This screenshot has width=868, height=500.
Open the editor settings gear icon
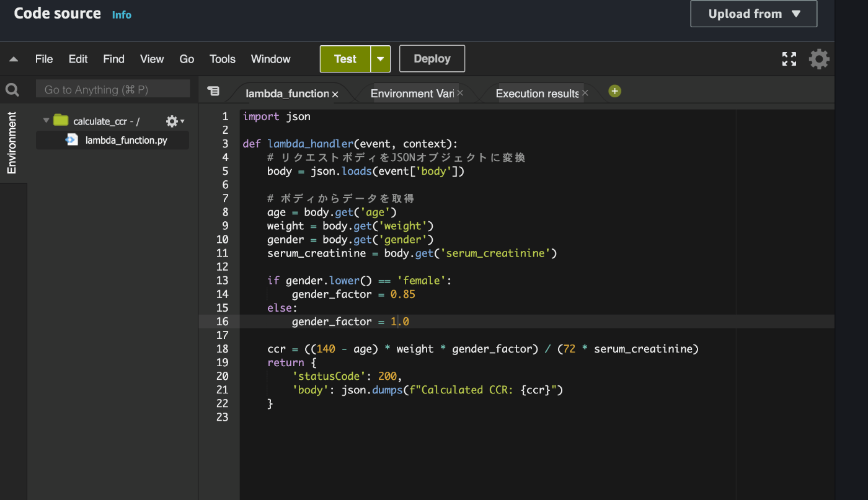click(819, 59)
